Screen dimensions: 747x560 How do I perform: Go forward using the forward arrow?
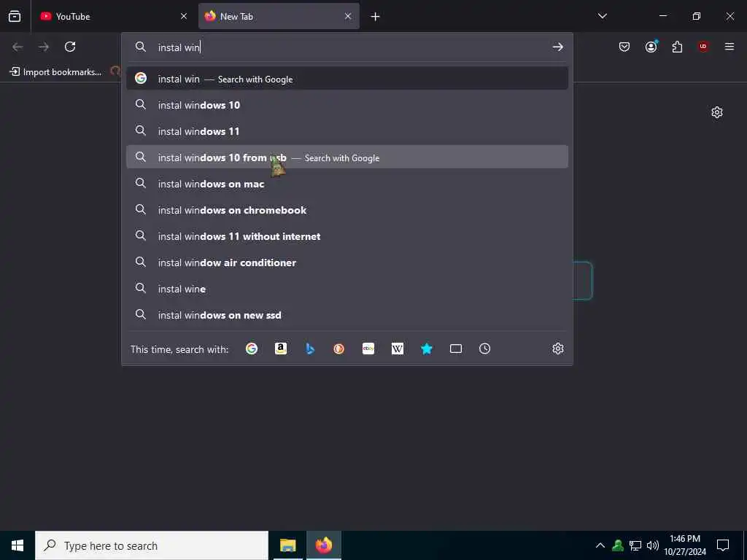[44, 47]
